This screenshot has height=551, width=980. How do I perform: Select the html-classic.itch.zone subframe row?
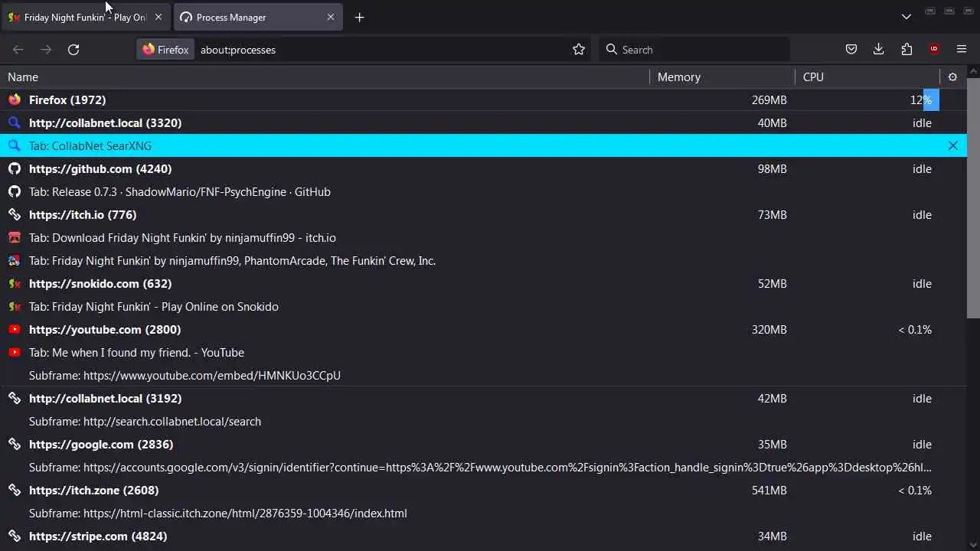[x=483, y=513]
